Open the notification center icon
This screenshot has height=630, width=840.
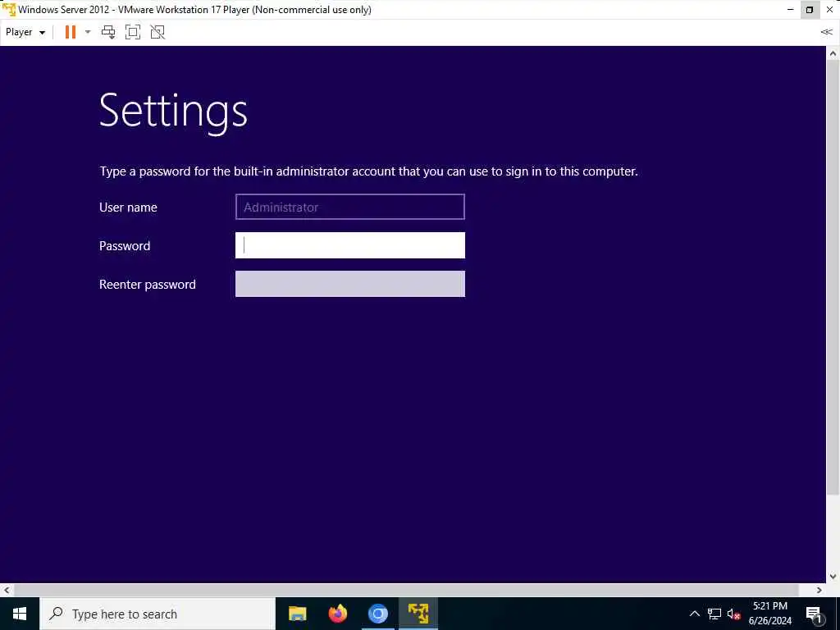[814, 614]
